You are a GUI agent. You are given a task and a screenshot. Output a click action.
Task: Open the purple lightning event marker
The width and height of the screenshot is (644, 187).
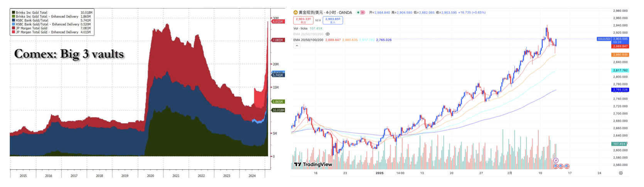tap(556, 160)
